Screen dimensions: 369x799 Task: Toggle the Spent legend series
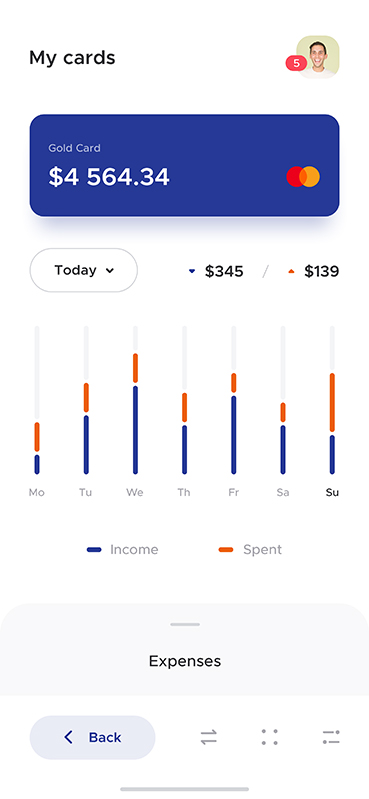pyautogui.click(x=250, y=550)
